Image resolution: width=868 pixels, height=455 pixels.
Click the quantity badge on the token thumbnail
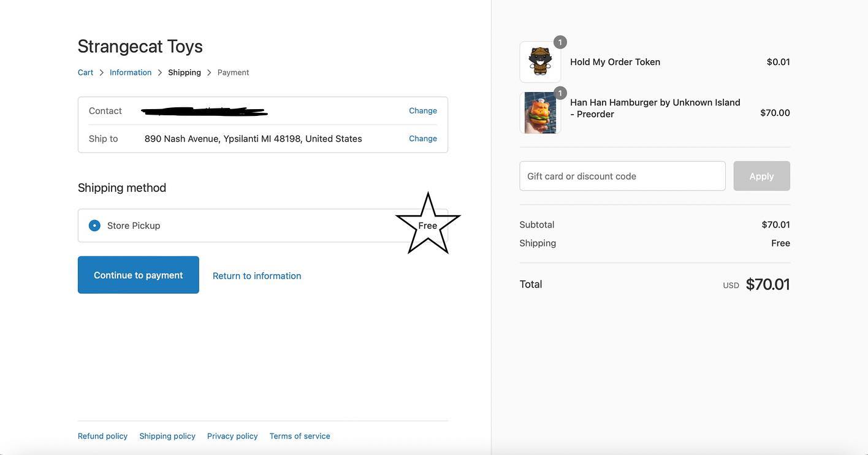(560, 42)
